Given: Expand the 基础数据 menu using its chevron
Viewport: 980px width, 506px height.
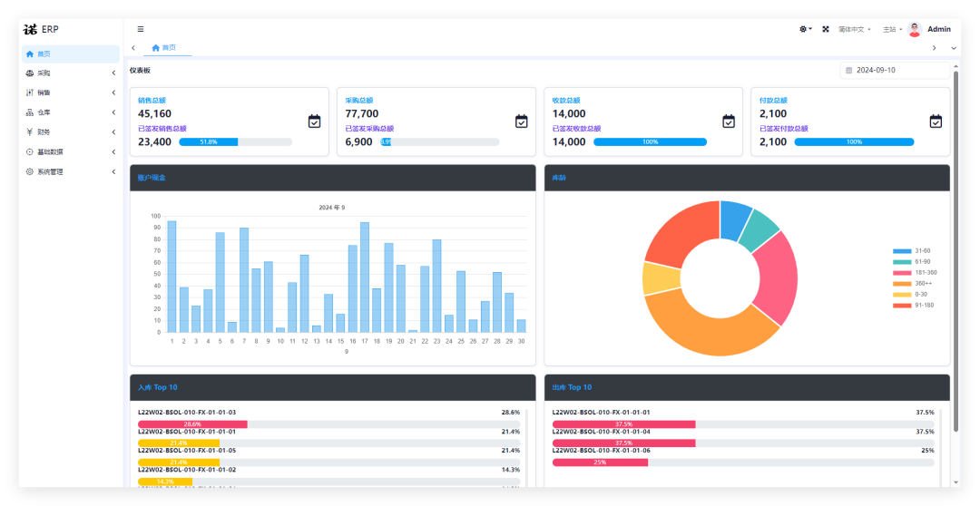Looking at the screenshot, I should (x=113, y=151).
